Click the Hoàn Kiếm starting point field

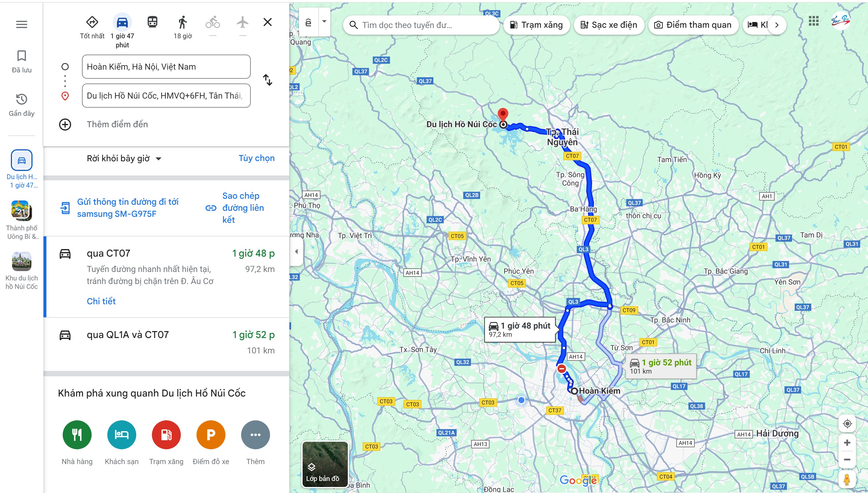(x=166, y=67)
